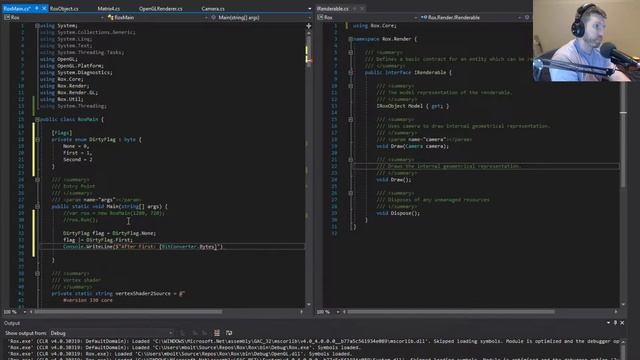The height and width of the screenshot is (360, 640).
Task: Click the right editor vertical scrollbar thumb
Action: tap(623, 135)
